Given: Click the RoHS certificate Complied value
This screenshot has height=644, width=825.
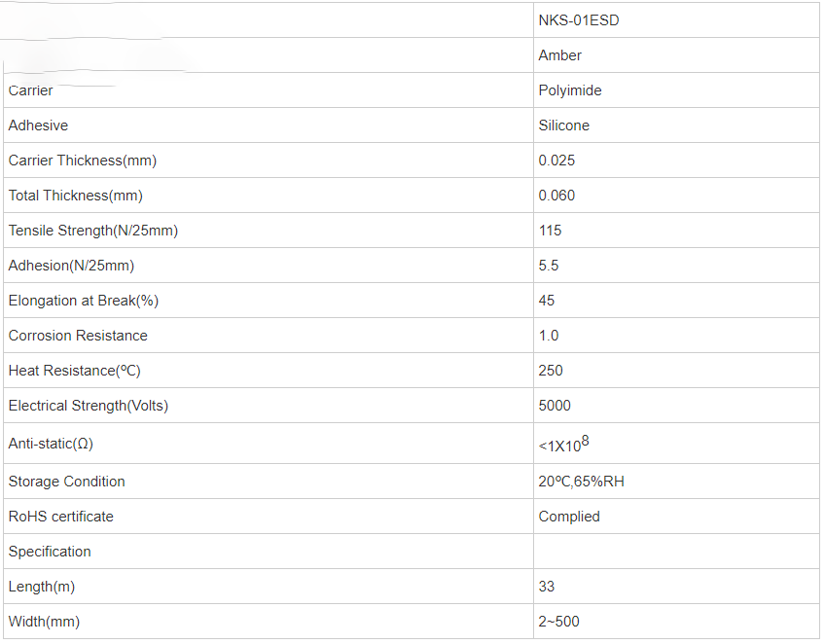Looking at the screenshot, I should click(569, 517).
